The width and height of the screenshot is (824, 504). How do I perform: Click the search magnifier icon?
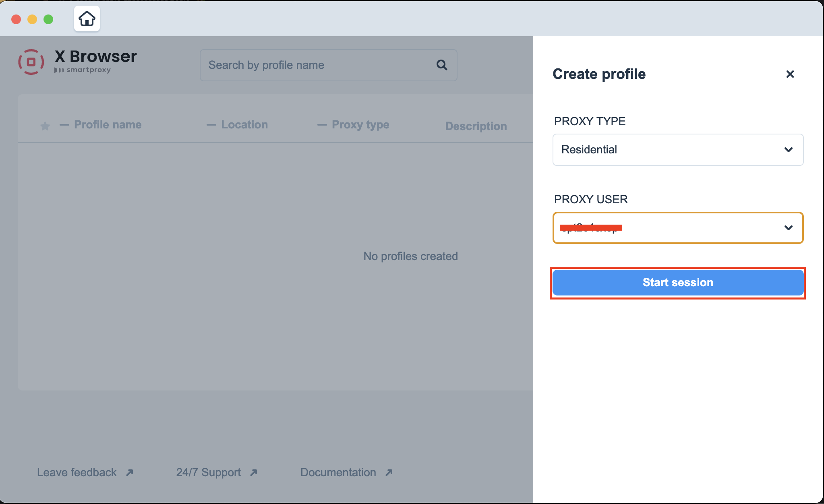coord(442,65)
